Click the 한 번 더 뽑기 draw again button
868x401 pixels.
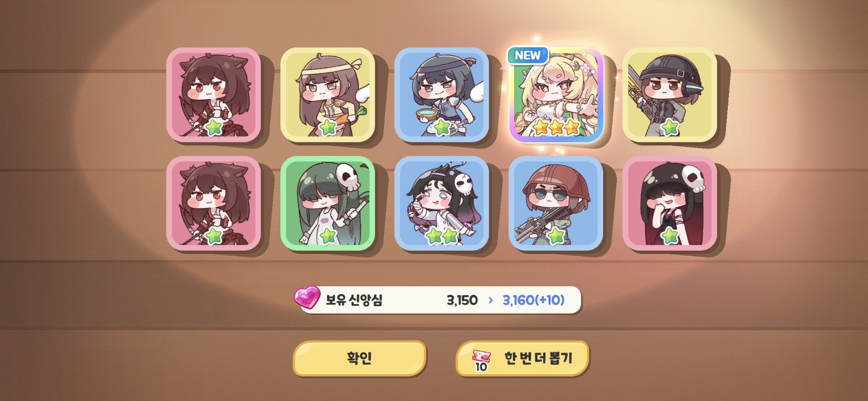coord(522,358)
